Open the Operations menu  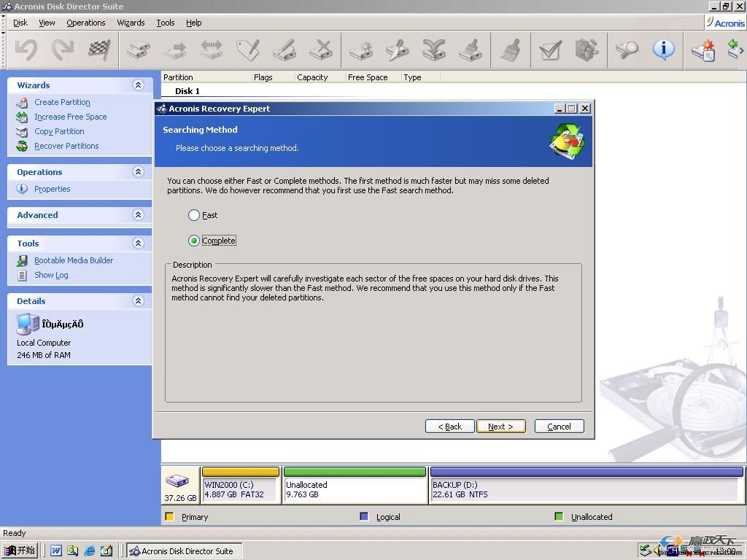[86, 23]
